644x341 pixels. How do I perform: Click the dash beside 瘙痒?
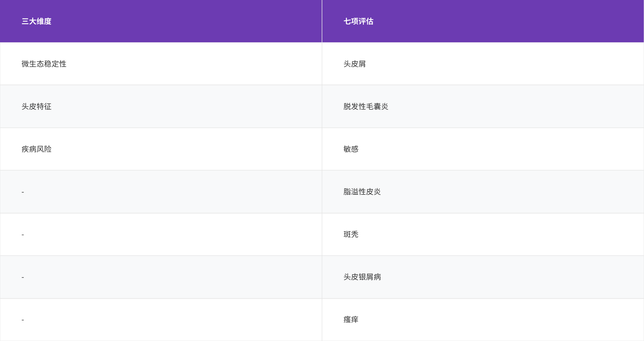23,320
